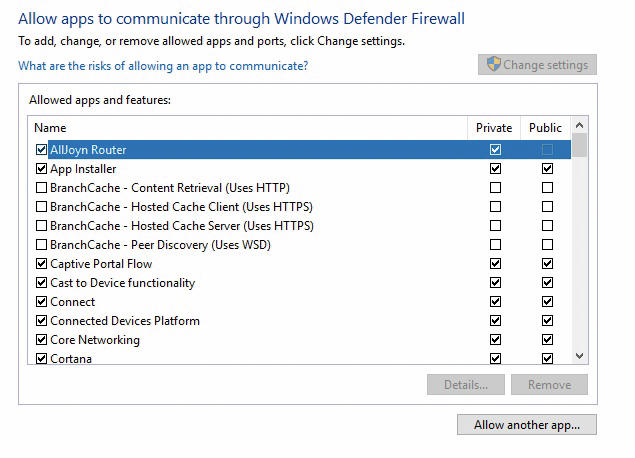Select the Cortana row text

pos(71,359)
